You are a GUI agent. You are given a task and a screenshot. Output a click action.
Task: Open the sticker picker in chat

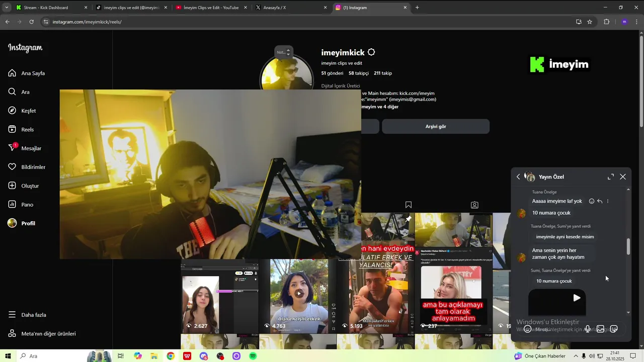(x=614, y=329)
